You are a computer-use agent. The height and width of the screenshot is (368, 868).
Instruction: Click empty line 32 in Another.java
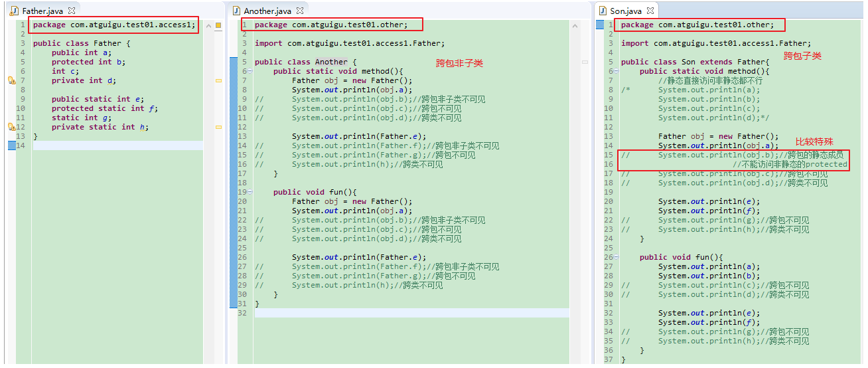coord(411,313)
